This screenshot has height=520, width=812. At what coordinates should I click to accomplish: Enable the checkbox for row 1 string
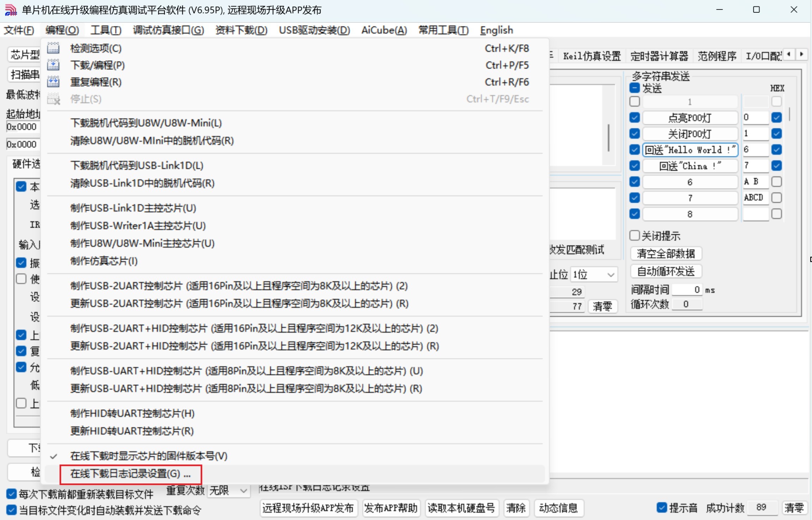click(634, 102)
